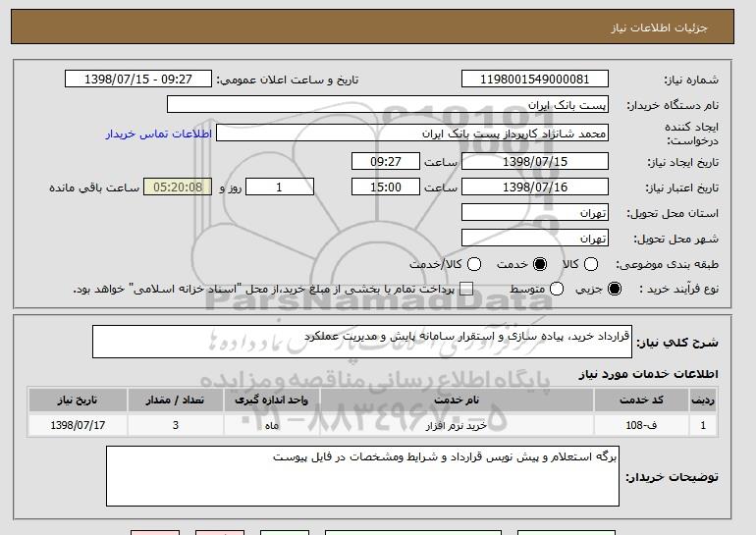The width and height of the screenshot is (756, 535).
Task: Click the تعداد / مقدار column header
Action: 175,401
